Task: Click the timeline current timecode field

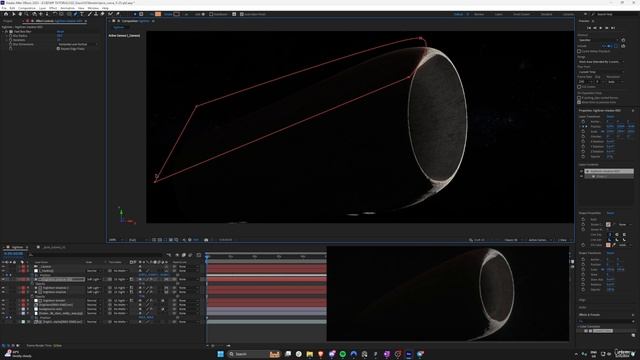Action: (x=13, y=254)
